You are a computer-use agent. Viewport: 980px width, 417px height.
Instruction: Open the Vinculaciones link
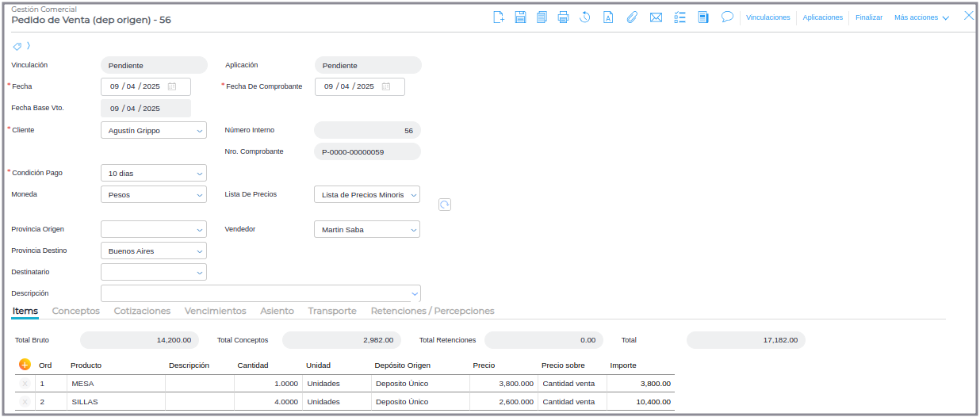click(768, 17)
